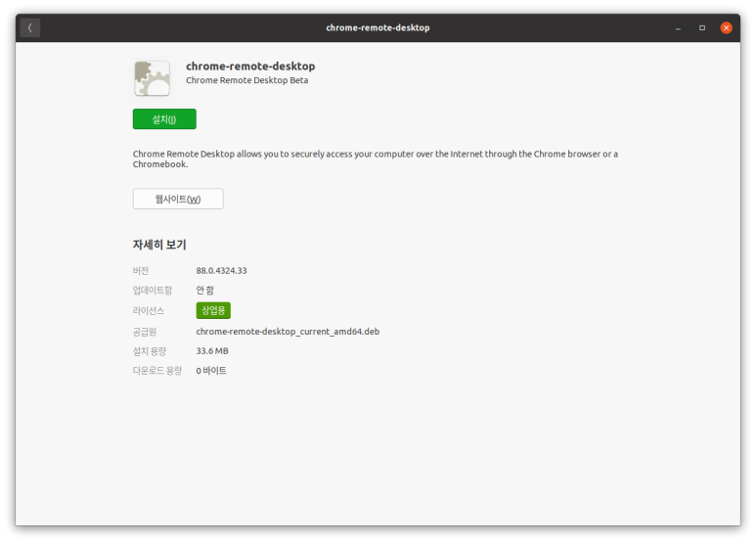756x543 pixels.
Task: Click the chrome-remote-desktop_current_amd64.deb source text
Action: click(x=288, y=332)
